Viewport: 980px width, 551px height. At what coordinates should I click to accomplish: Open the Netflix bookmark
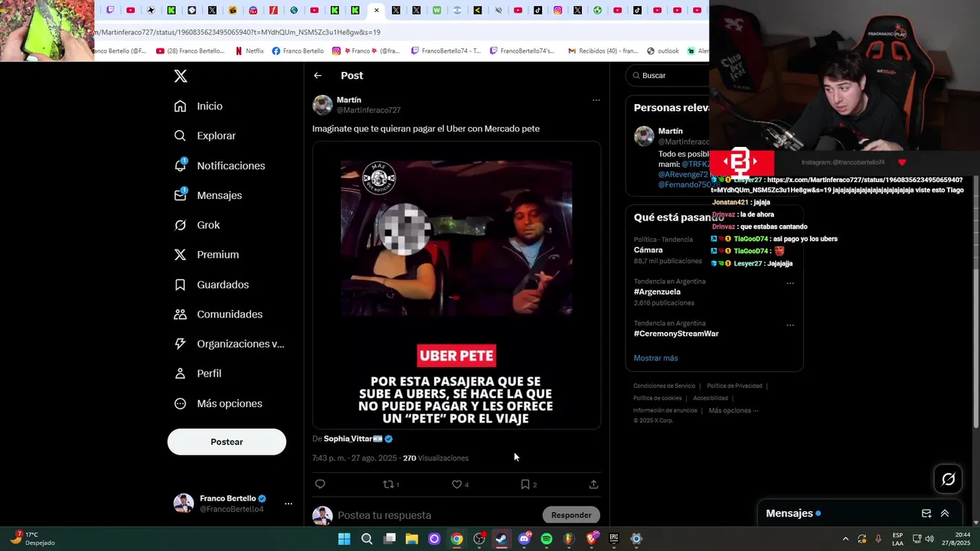click(250, 51)
